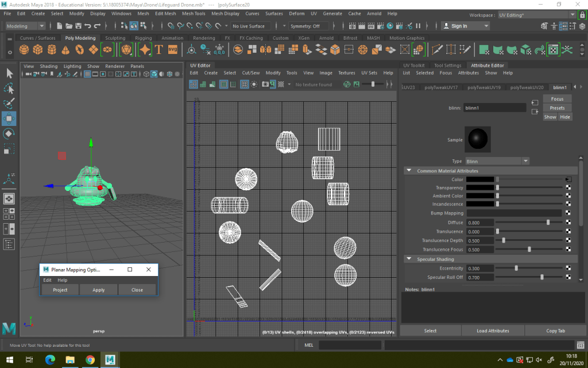Click the Multi-Cut knife shelf icon
The height and width of the screenshot is (368, 588).
[x=436, y=50]
